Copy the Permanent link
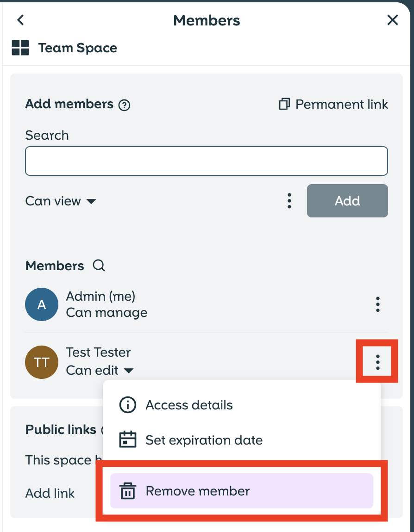The width and height of the screenshot is (414, 532). tap(333, 105)
